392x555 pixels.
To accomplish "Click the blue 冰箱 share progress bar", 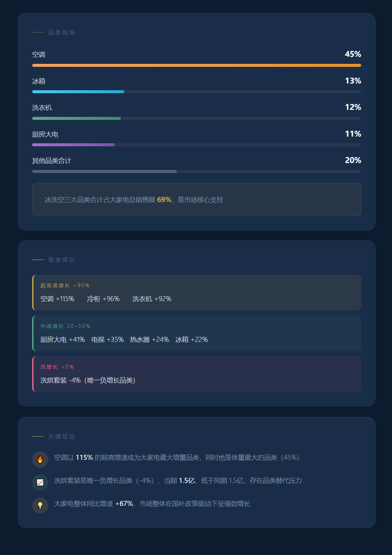I will [78, 92].
